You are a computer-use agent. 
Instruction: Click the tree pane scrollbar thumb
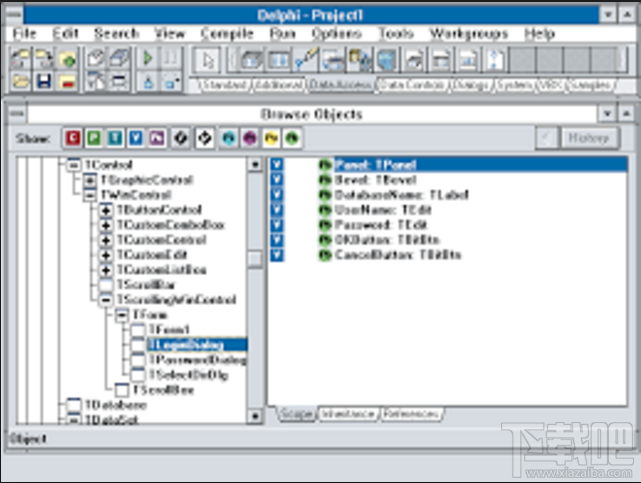(x=255, y=258)
